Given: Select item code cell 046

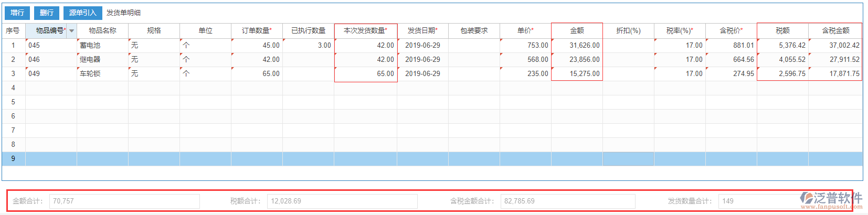Looking at the screenshot, I should coord(51,60).
